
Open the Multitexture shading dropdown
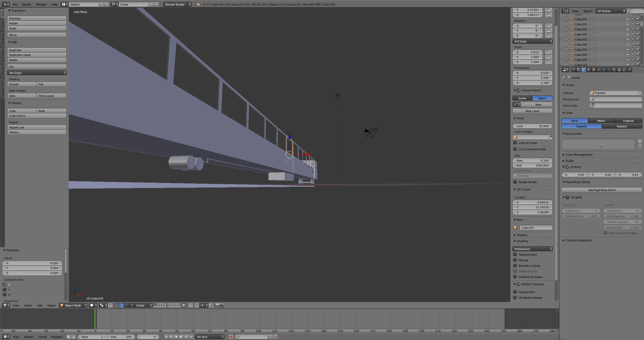532,249
